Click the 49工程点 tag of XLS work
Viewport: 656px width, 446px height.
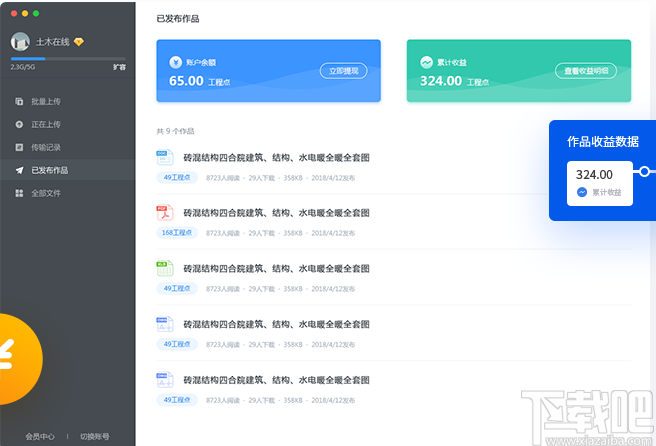[177, 288]
